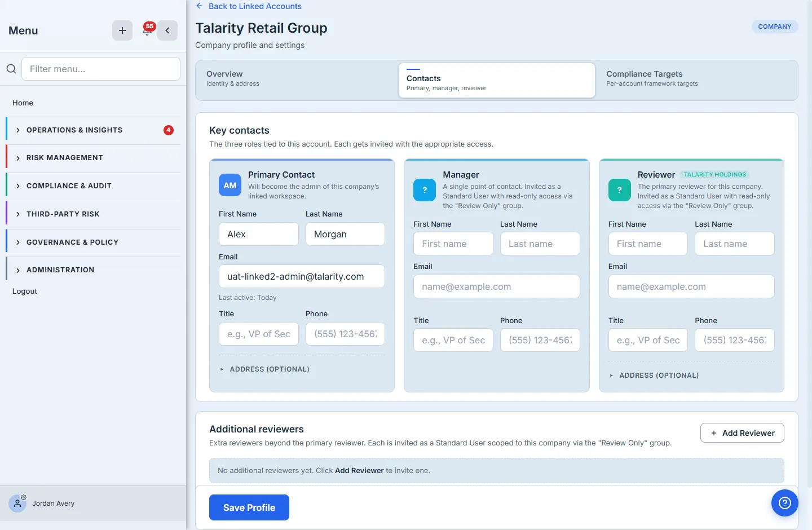
Task: Click Reviewer Last name field
Action: point(735,244)
